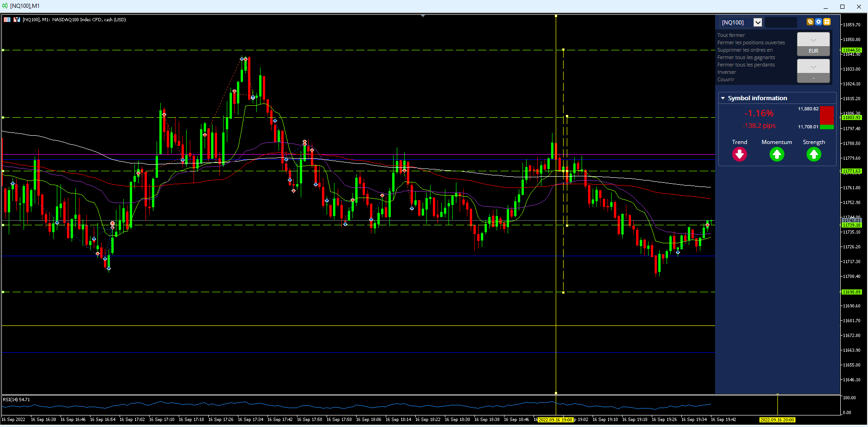Click the chart window icon in title bar

pyautogui.click(x=5, y=6)
